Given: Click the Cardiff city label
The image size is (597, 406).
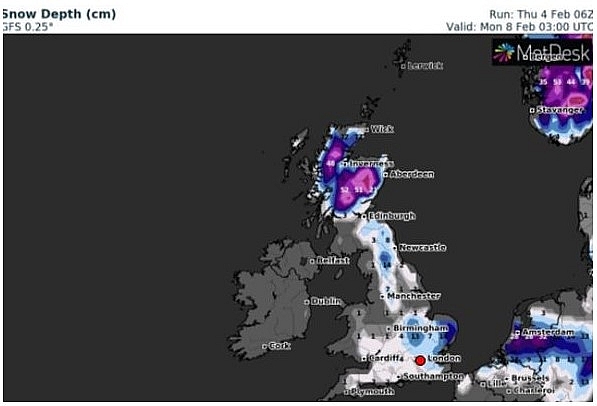Looking at the screenshot, I should pos(385,358).
